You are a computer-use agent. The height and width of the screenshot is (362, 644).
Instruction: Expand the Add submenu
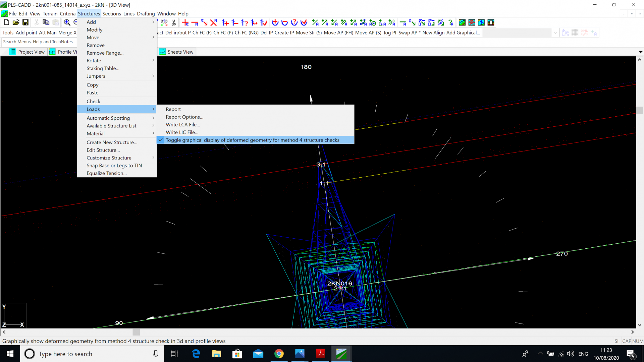(117, 22)
